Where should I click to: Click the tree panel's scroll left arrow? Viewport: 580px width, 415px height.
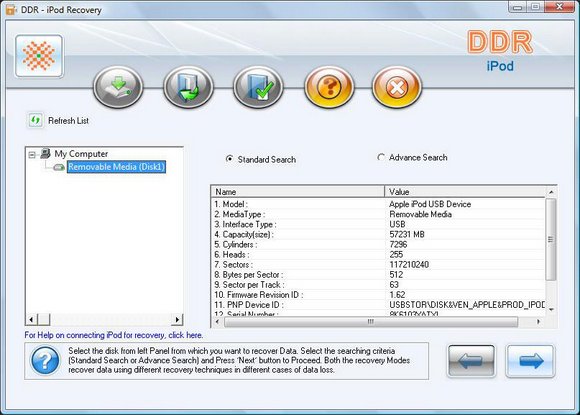(31, 319)
